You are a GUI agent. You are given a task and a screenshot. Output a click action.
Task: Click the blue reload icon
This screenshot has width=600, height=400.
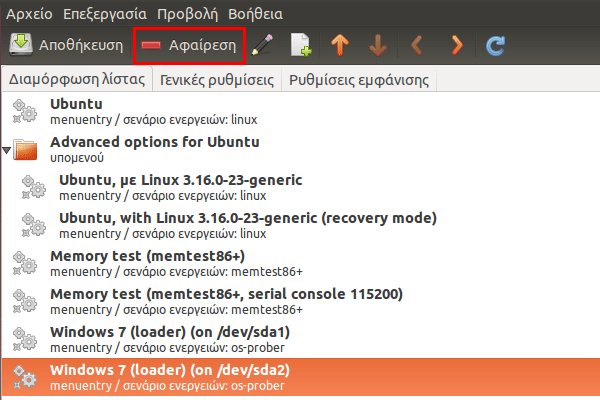pos(496,45)
